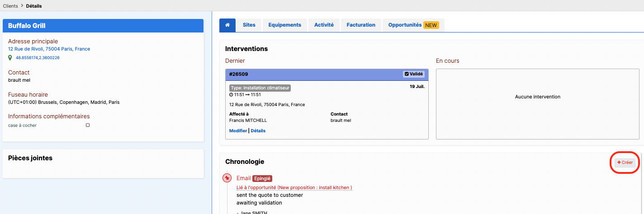This screenshot has height=214, width=644.
Task: Click the 'Type: Installation climatiseur' tag
Action: click(260, 88)
